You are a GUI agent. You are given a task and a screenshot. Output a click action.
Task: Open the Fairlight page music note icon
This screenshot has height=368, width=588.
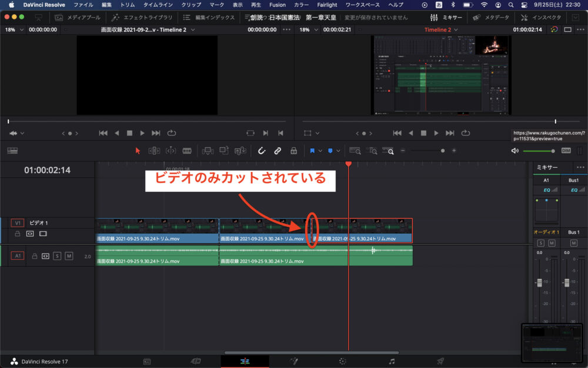(392, 361)
